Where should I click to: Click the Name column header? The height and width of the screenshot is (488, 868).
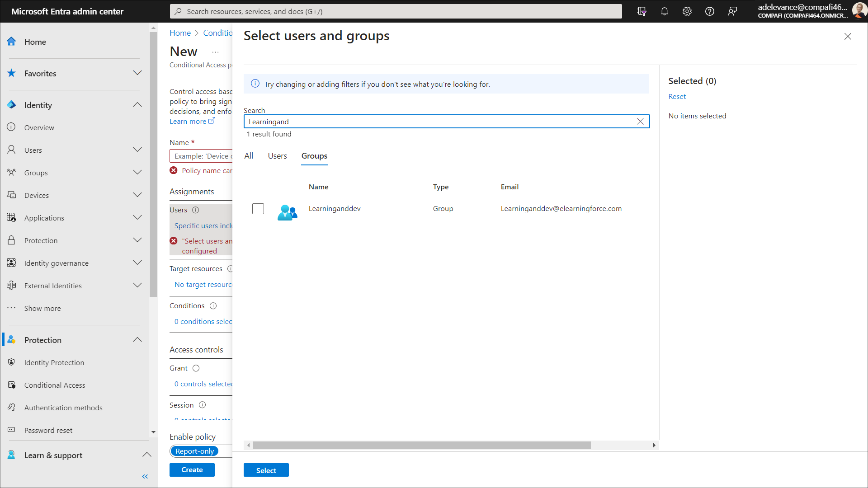[318, 187]
